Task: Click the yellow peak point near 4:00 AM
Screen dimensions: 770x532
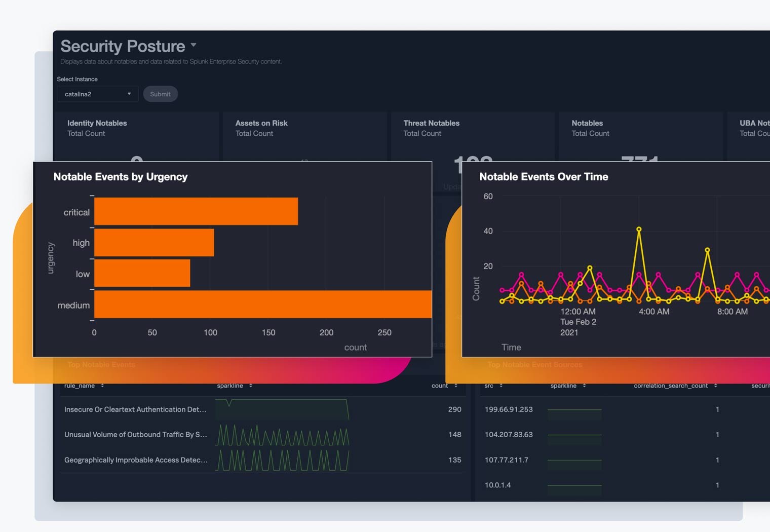Action: point(639,230)
